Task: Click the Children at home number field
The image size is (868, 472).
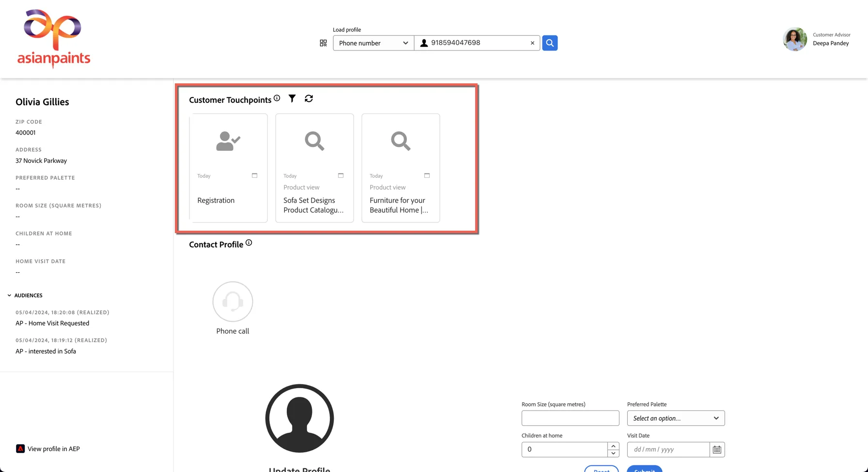Action: click(x=564, y=449)
